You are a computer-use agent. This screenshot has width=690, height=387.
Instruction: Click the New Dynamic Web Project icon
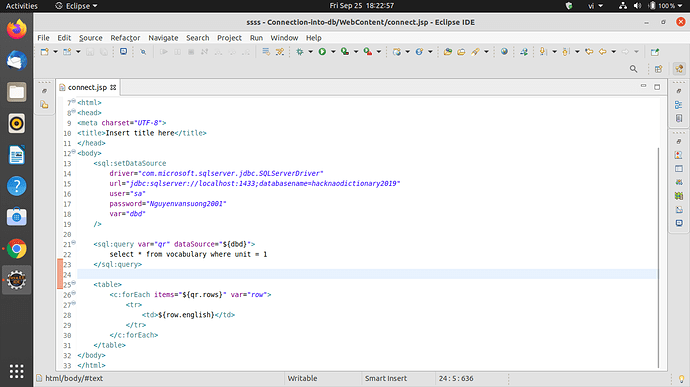point(397,52)
